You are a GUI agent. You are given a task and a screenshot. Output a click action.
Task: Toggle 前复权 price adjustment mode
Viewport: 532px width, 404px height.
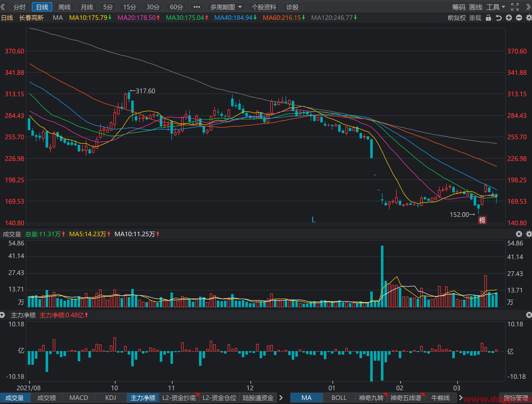[457, 18]
